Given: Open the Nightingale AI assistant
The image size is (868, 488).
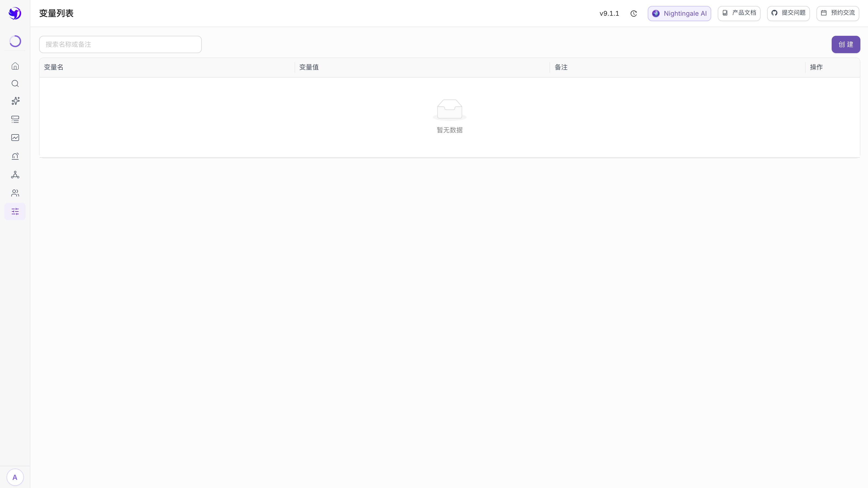Looking at the screenshot, I should click(x=679, y=14).
